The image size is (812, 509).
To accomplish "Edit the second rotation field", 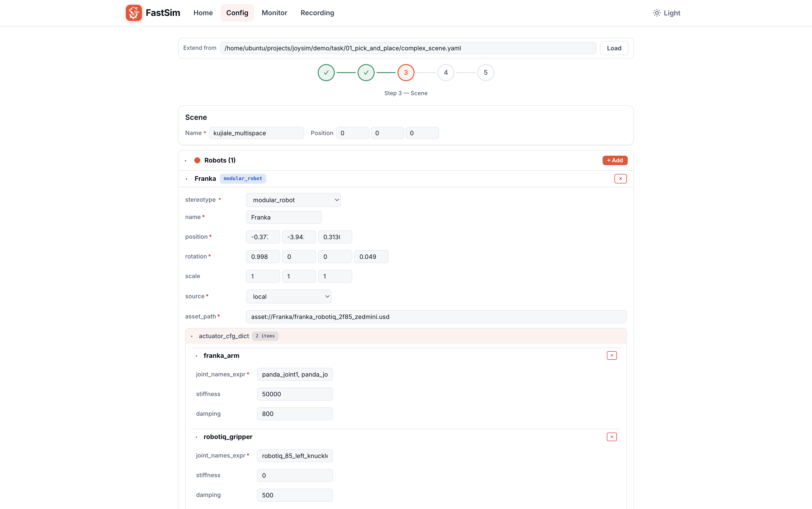I will click(x=299, y=257).
